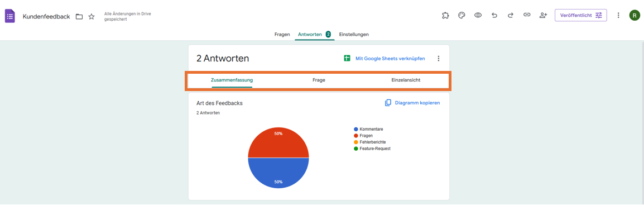This screenshot has width=644, height=205.
Task: Star the Kundenfeedback form
Action: [92, 16]
